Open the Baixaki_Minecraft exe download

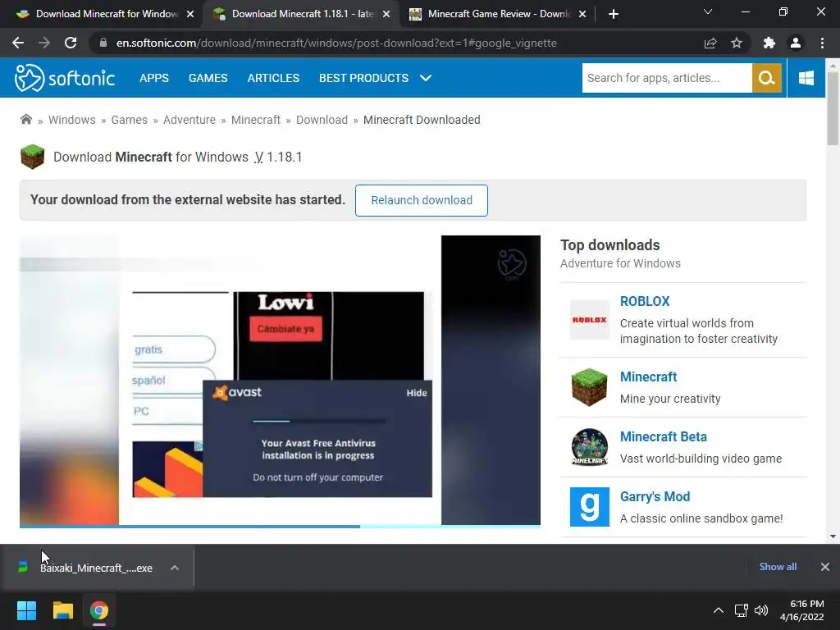[x=96, y=568]
